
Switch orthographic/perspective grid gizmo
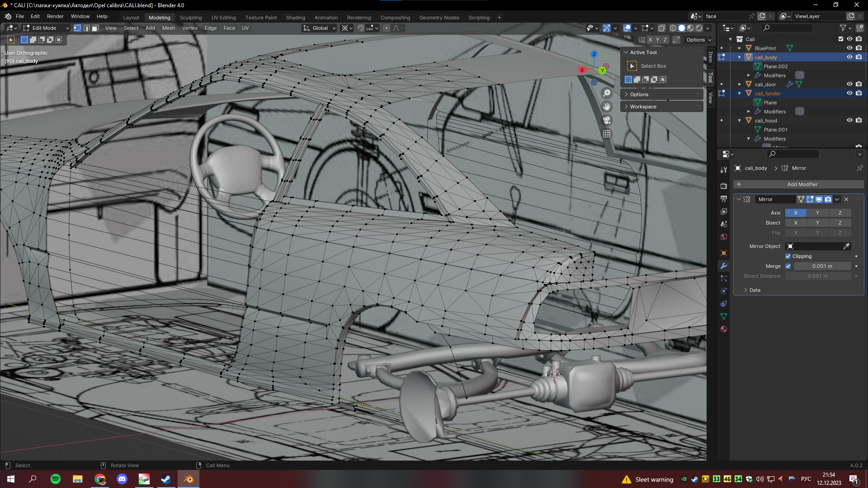(607, 134)
